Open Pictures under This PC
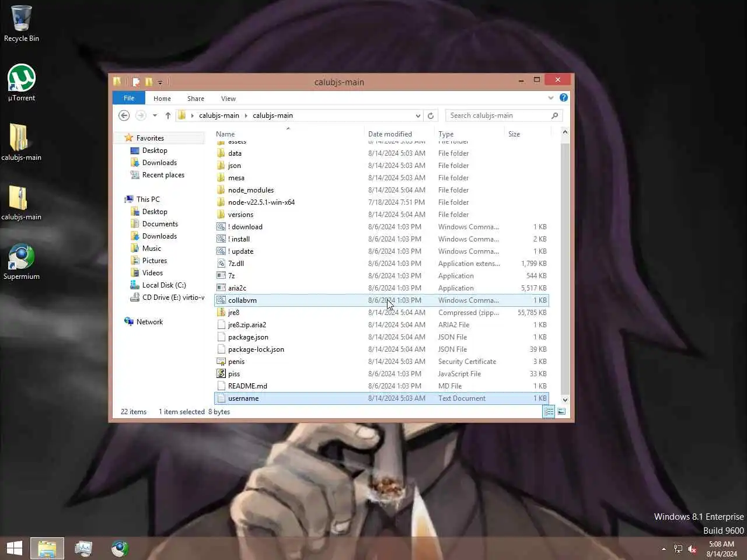 [x=154, y=261]
